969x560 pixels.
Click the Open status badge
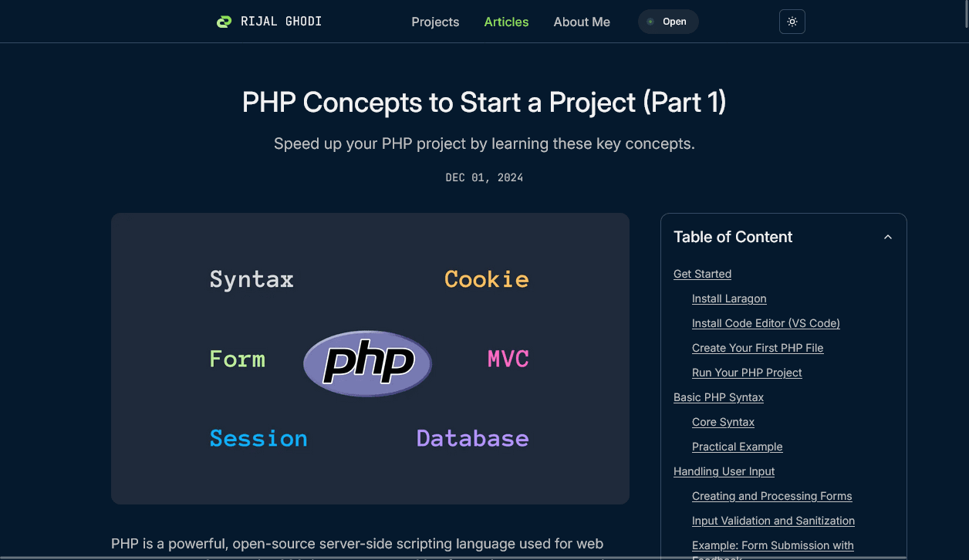(668, 22)
